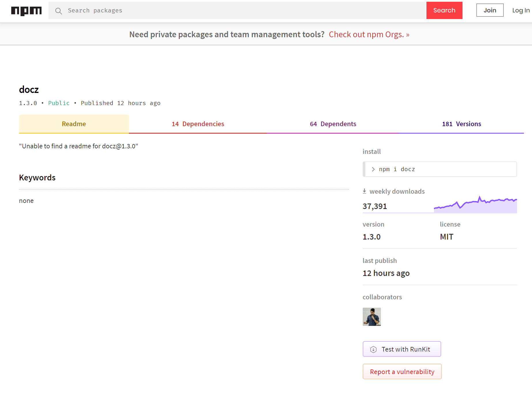Click the 37,391 downloads count
Screen dimensions: 532x409
375,206
